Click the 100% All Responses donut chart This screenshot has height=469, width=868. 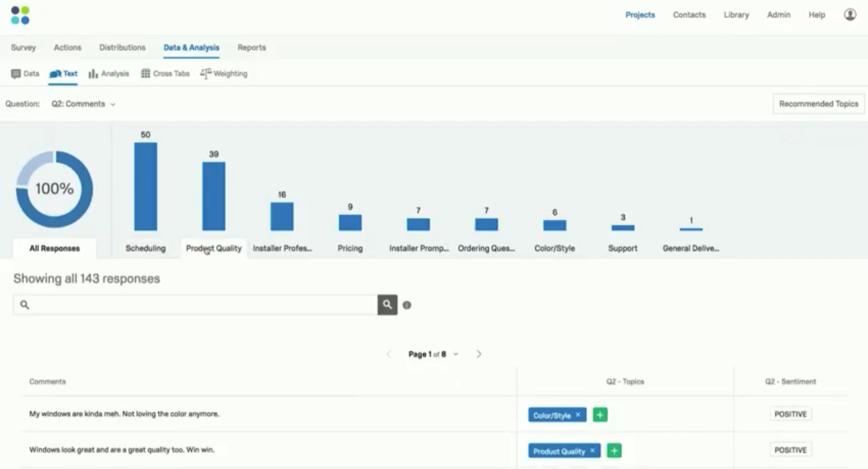[54, 189]
